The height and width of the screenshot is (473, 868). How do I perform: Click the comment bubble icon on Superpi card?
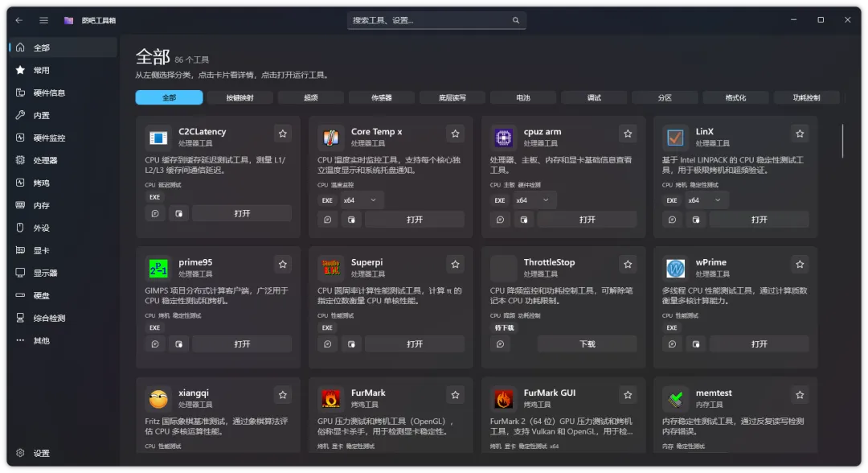(x=328, y=344)
